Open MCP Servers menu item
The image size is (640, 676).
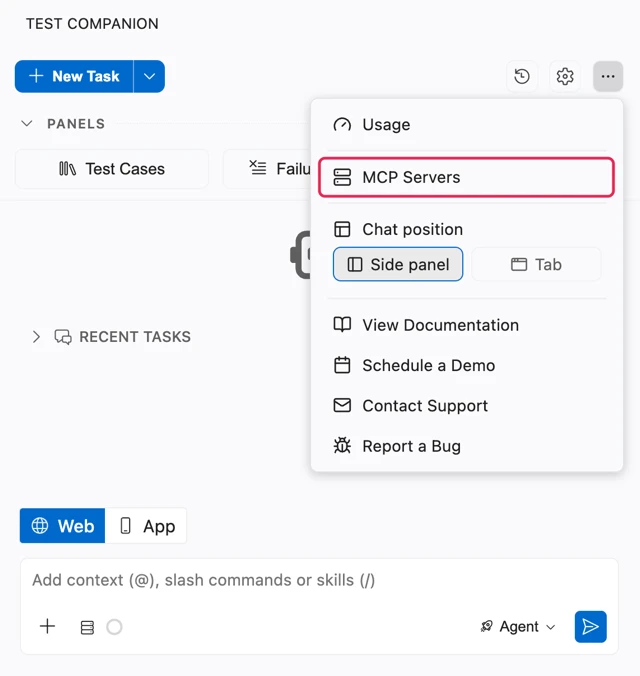click(467, 177)
